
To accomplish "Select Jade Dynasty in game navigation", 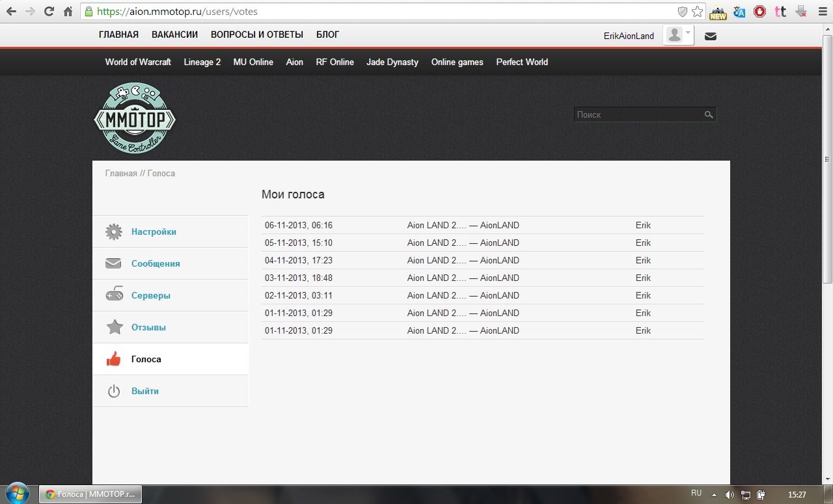I will 392,62.
